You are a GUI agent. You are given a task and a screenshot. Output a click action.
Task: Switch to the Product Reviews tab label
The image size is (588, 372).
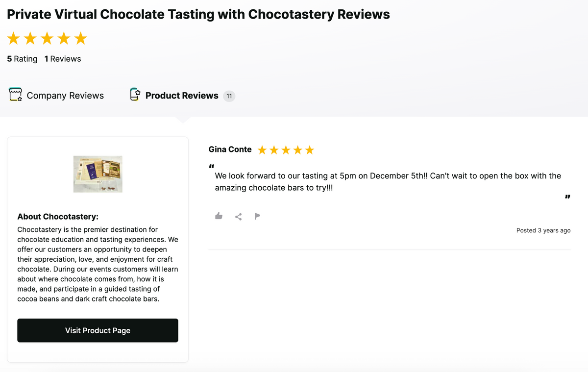click(182, 96)
